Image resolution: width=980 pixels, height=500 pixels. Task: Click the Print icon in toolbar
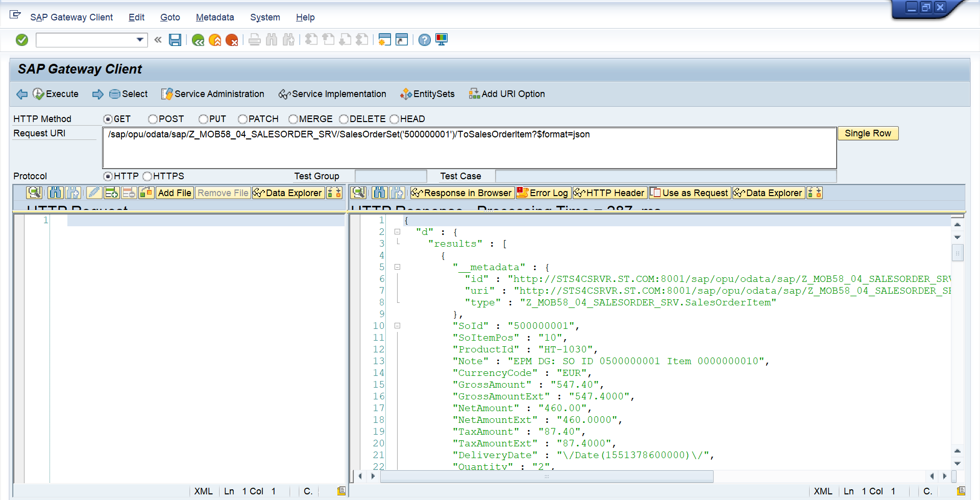point(255,40)
